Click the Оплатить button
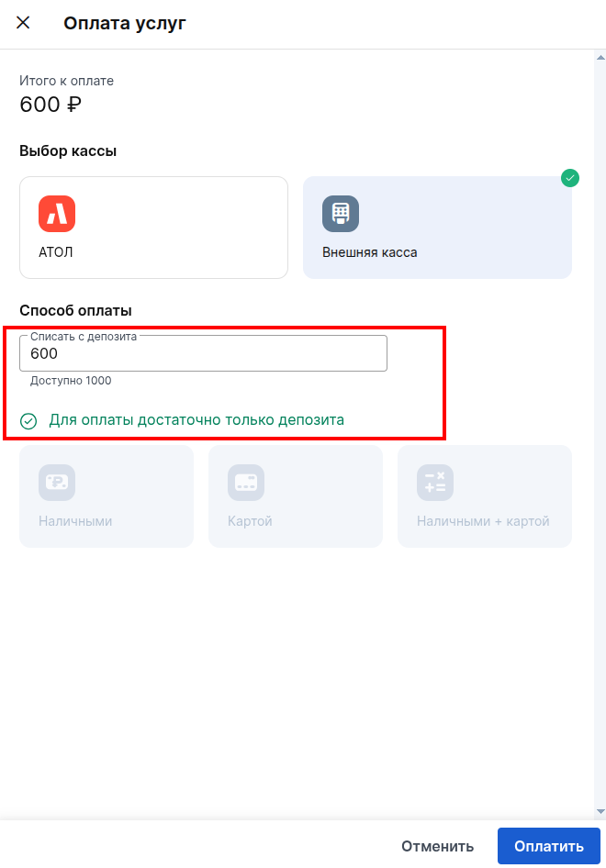Image resolution: width=606 pixels, height=868 pixels. pyautogui.click(x=548, y=846)
